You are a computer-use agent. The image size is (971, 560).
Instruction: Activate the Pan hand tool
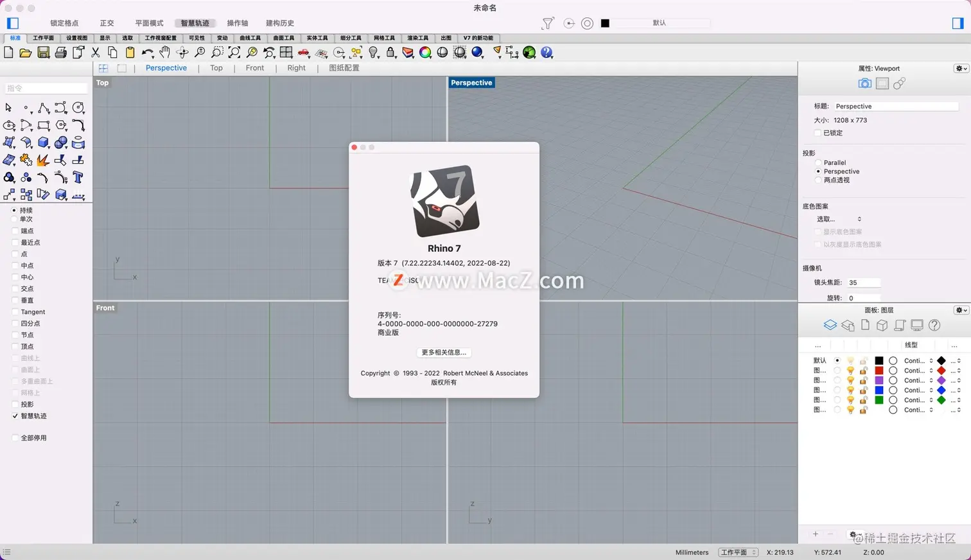point(165,53)
